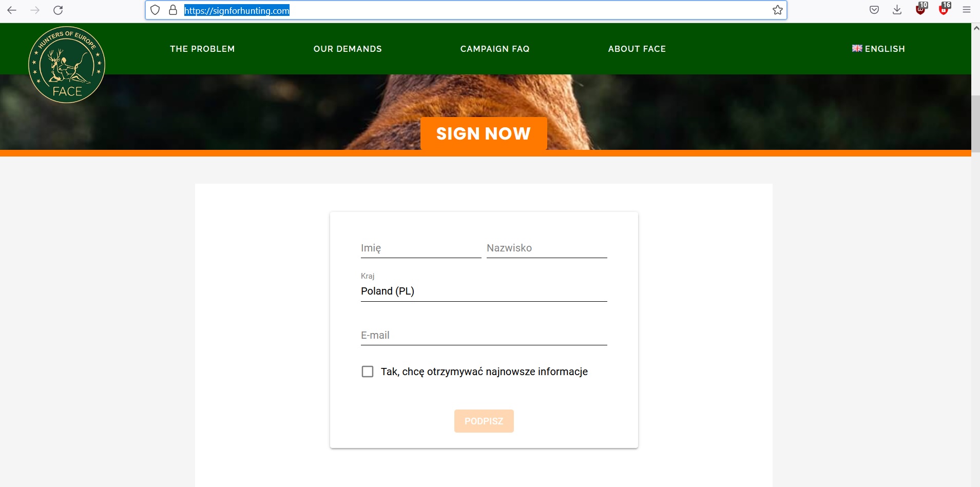Open The Problem menu item

(202, 49)
